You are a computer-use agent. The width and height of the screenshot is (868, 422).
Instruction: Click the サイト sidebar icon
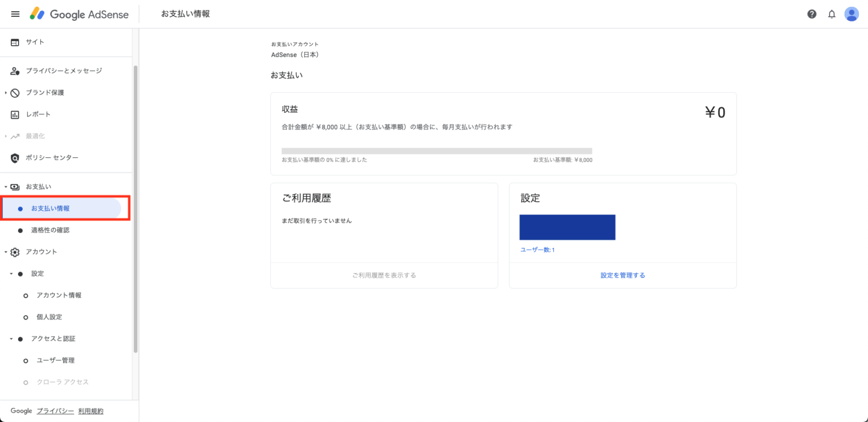[15, 42]
